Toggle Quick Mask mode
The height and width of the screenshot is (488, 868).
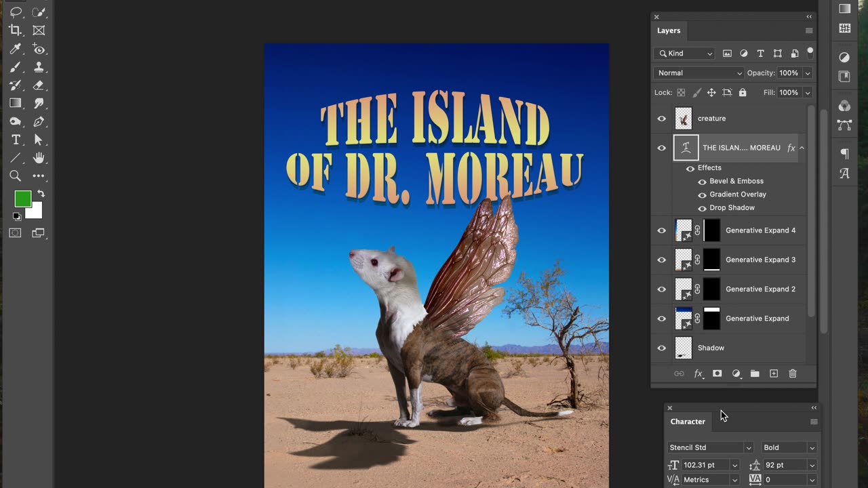pos(15,233)
